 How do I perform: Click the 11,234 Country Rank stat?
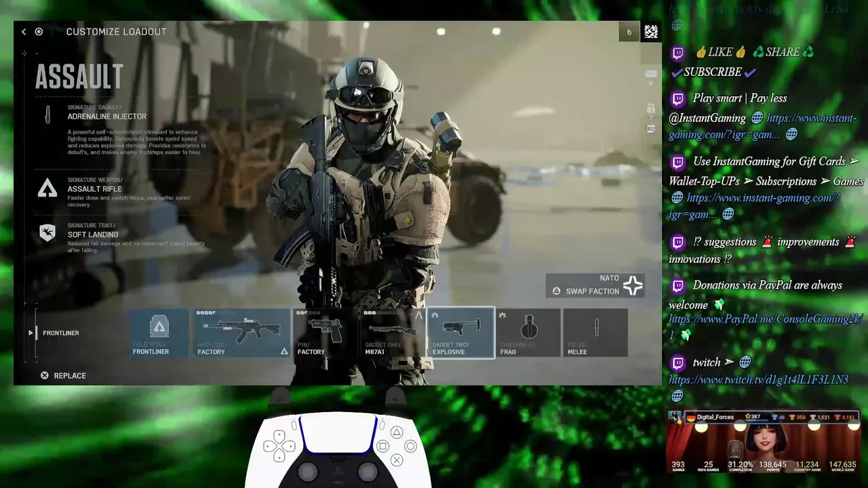(807, 466)
